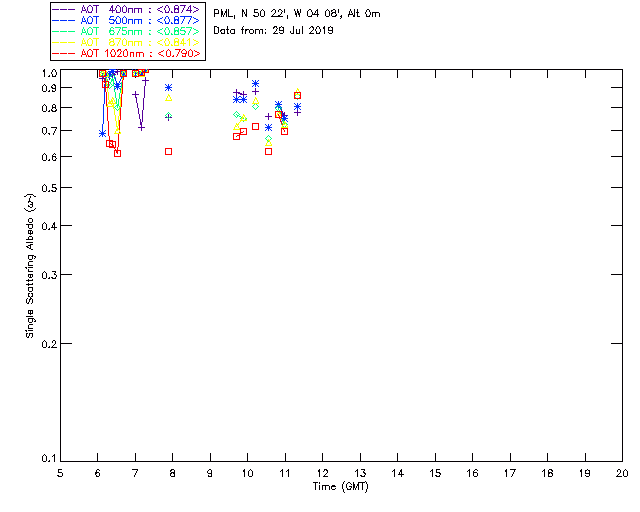Click the 20 tick label on time axis

pos(622,472)
